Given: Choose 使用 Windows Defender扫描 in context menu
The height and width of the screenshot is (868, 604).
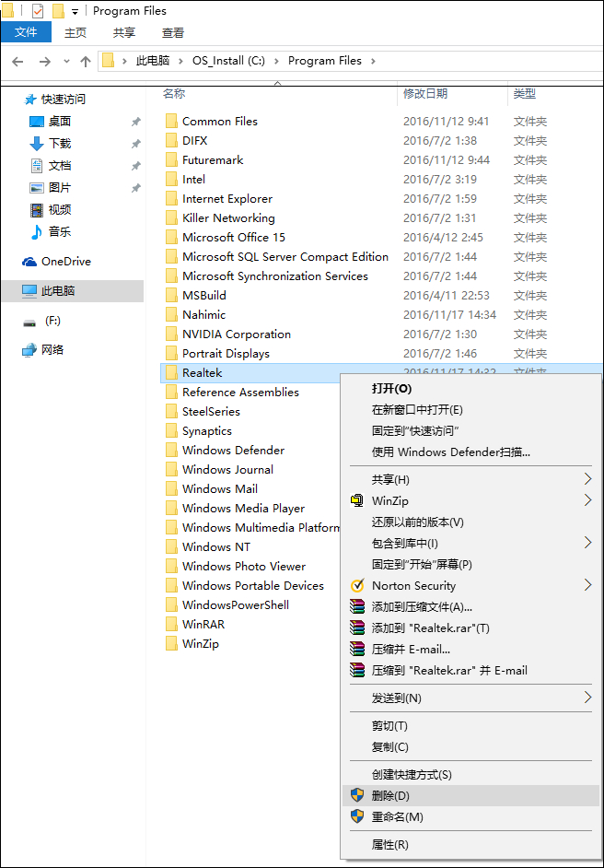Looking at the screenshot, I should (x=470, y=452).
